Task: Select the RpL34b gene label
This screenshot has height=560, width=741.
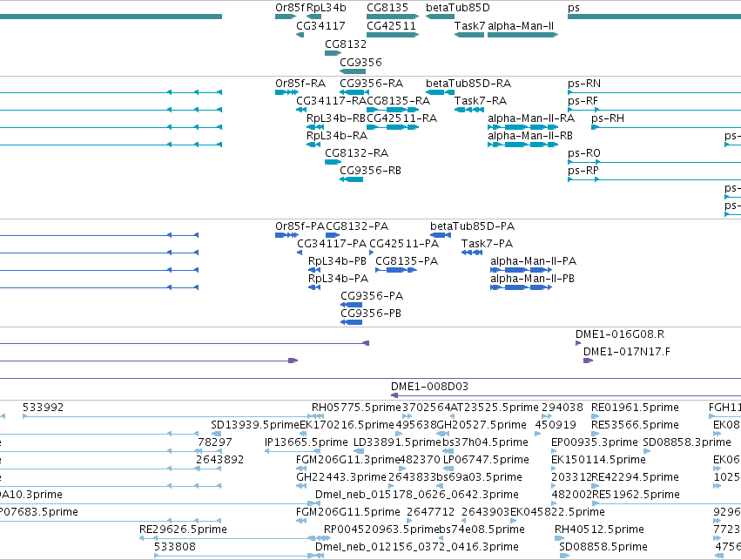Action: pyautogui.click(x=326, y=8)
